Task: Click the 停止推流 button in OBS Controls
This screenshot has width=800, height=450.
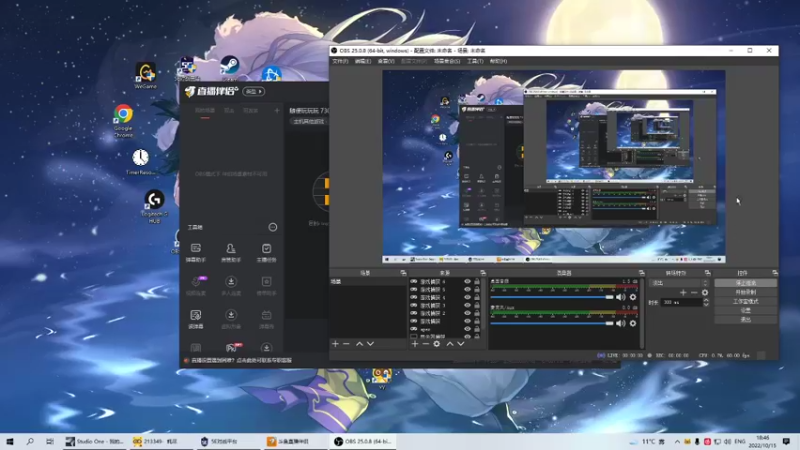Action: 745,283
